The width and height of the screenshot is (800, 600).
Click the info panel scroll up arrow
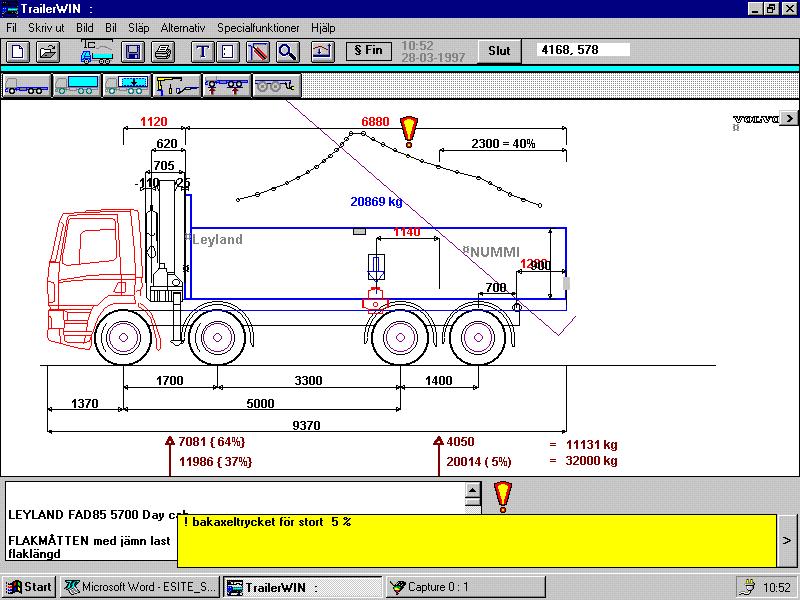472,490
